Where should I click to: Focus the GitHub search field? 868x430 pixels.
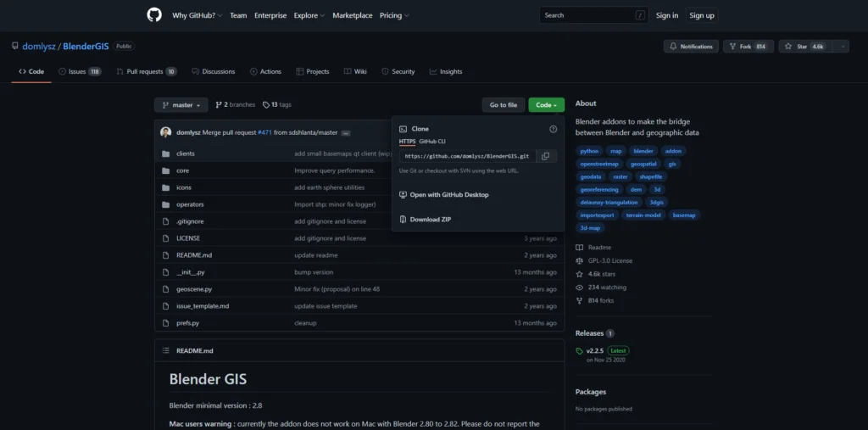593,15
